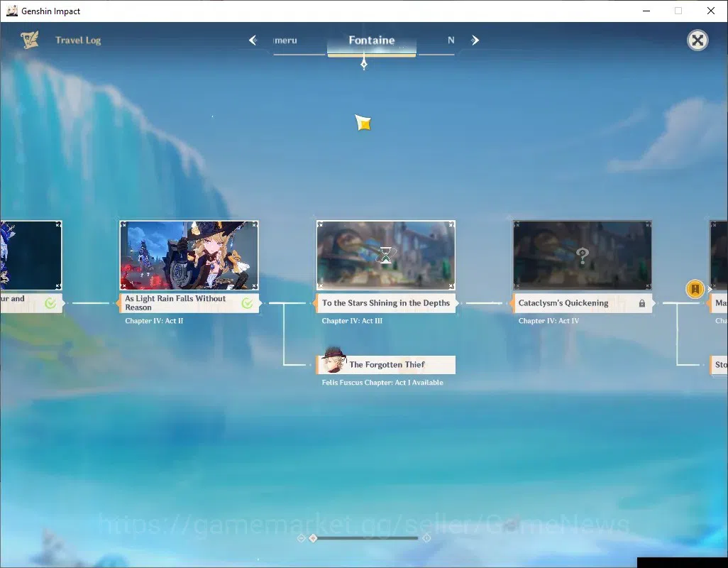
Task: Click Lyney portrait on The Forgotten Thief
Action: (333, 361)
